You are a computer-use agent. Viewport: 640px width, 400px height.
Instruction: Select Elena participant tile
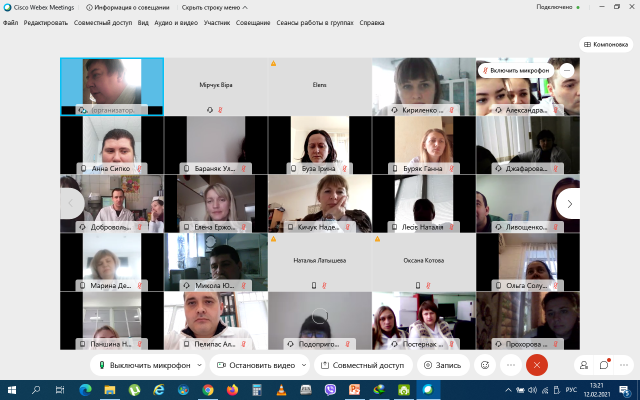coord(320,87)
